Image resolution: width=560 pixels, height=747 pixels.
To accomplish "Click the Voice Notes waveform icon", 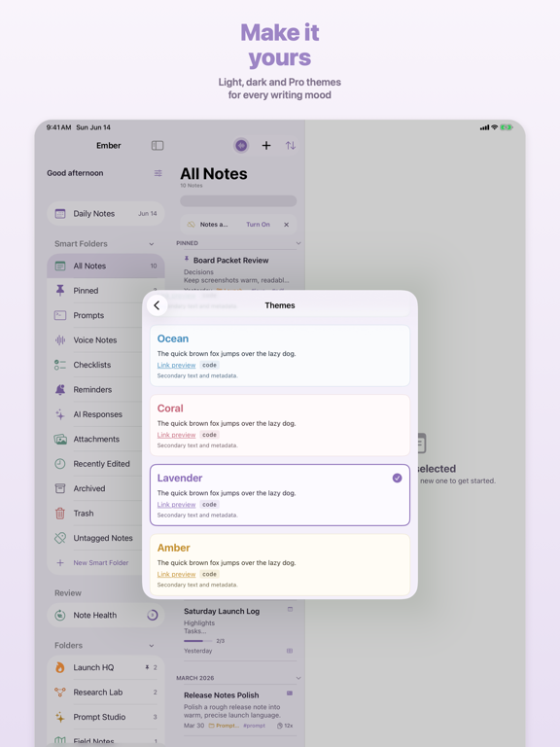I will point(60,339).
